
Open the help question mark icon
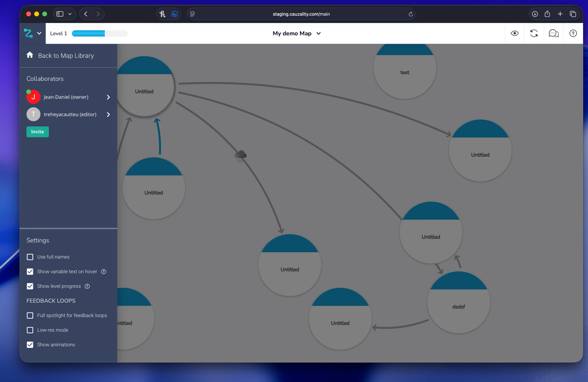pos(573,33)
